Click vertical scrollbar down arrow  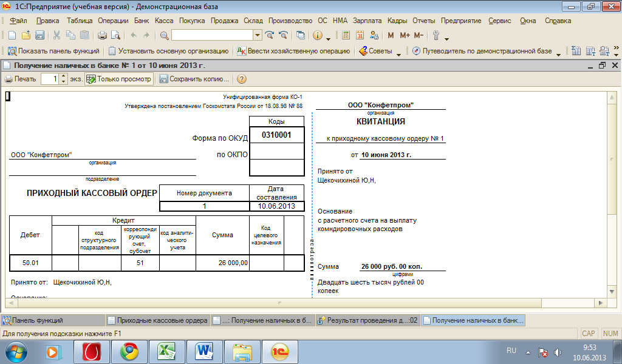pyautogui.click(x=612, y=292)
